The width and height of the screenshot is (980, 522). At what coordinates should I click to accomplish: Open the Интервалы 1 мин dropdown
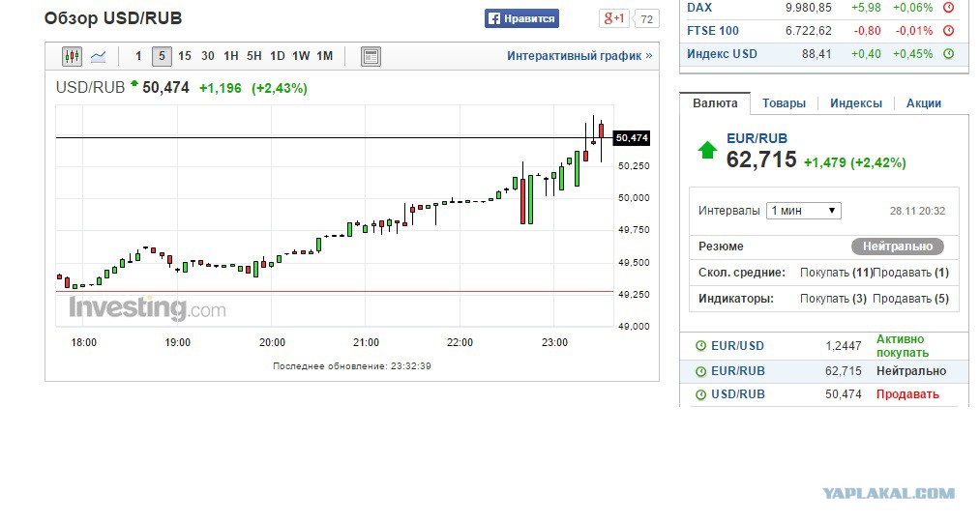(x=804, y=211)
